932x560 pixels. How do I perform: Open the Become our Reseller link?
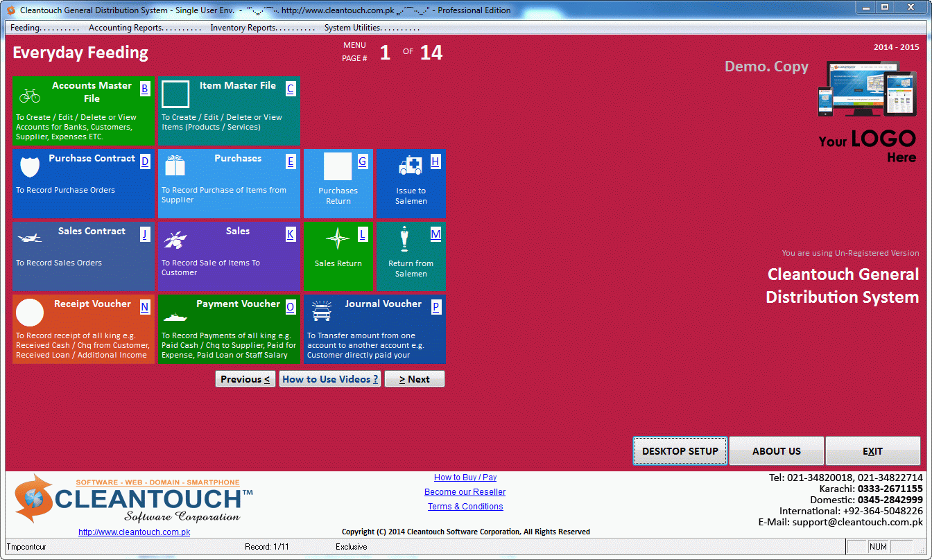click(x=465, y=492)
